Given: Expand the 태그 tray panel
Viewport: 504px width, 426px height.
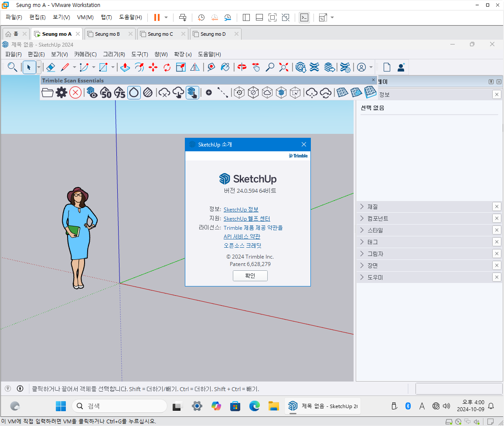Looking at the screenshot, I should click(424, 242).
